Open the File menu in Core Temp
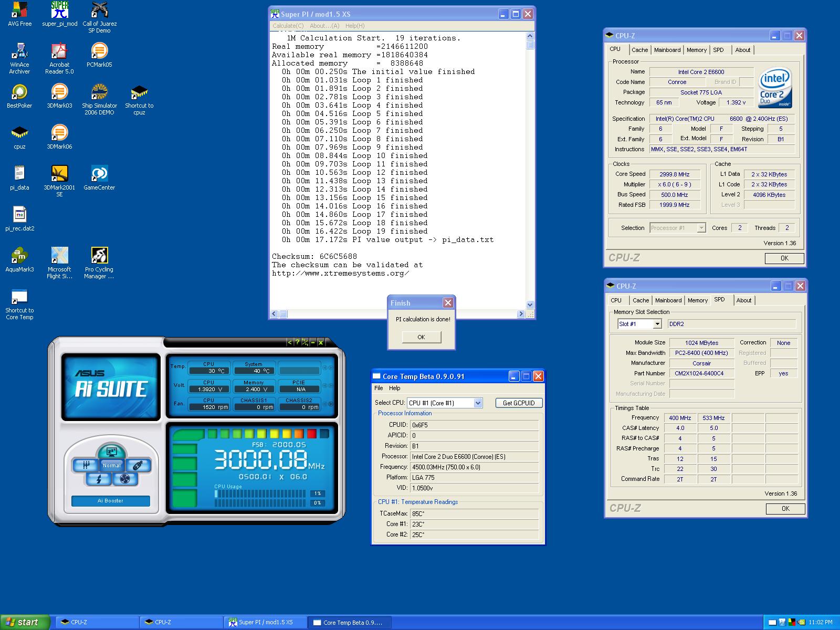This screenshot has width=840, height=630. [x=379, y=388]
